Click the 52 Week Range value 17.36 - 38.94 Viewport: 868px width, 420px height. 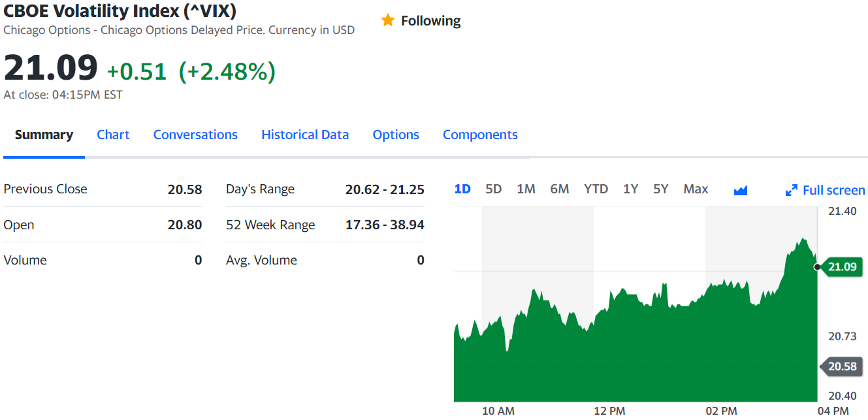coord(385,225)
